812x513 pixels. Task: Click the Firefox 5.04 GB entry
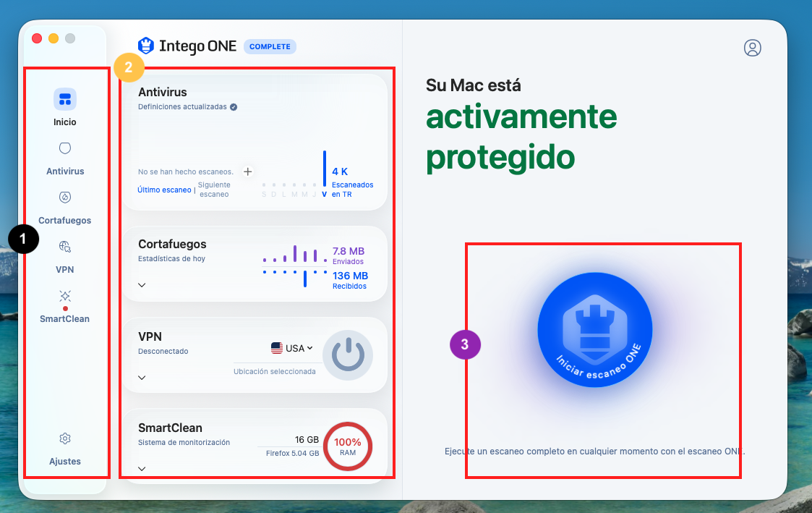(x=293, y=454)
